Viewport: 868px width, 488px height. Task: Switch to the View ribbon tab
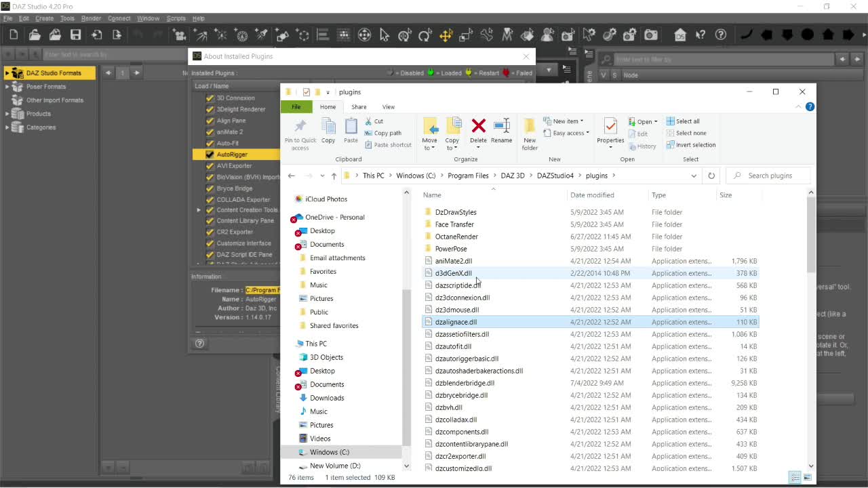pyautogui.click(x=389, y=106)
